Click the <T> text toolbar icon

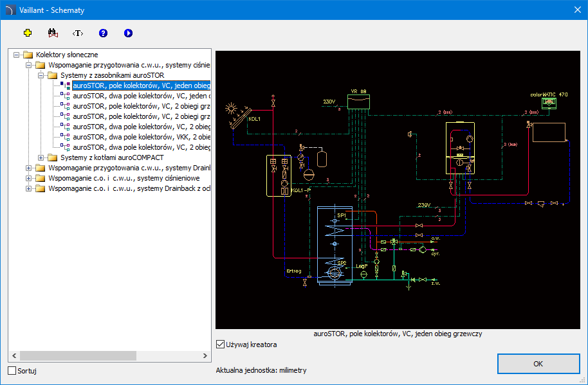pyautogui.click(x=78, y=33)
